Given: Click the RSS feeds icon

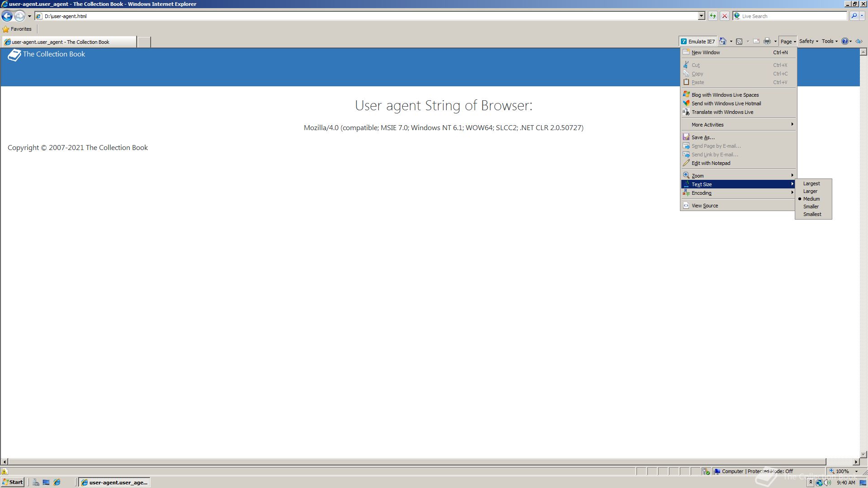Looking at the screenshot, I should 739,42.
